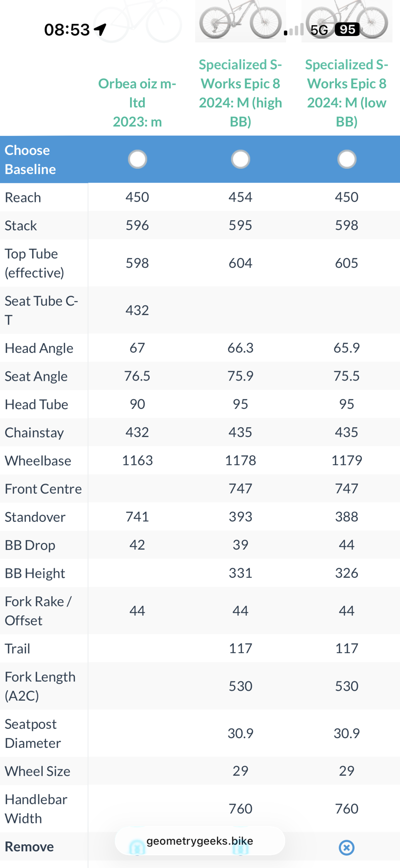The image size is (400, 868).
Task: Choose Orbea oiz m-ltd as baseline
Action: coord(137,159)
